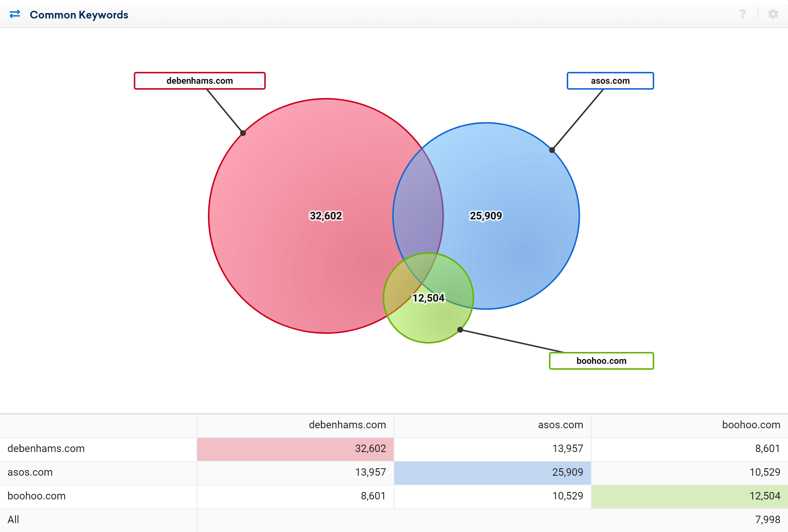Click the asos.com chart label
The image size is (788, 532).
610,81
